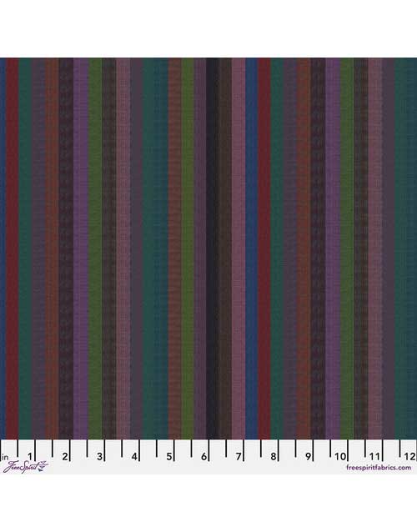Click the ruler number 3
Viewport: 417px width, 532px height.
point(99,457)
